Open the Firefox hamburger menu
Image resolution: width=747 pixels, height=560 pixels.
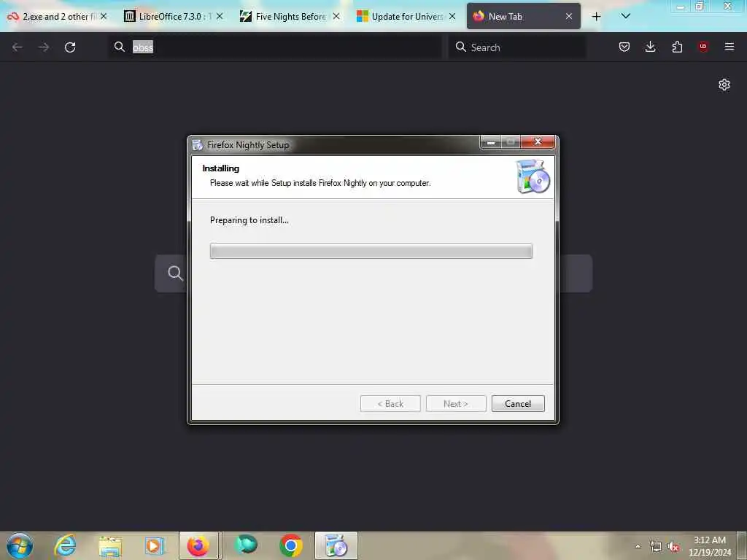click(729, 47)
